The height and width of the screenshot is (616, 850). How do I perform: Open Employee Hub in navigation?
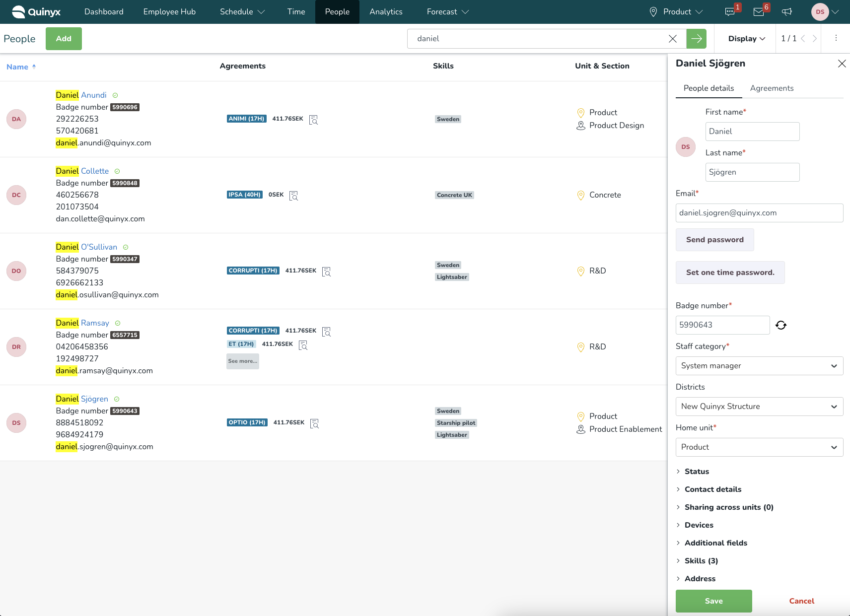pyautogui.click(x=169, y=12)
